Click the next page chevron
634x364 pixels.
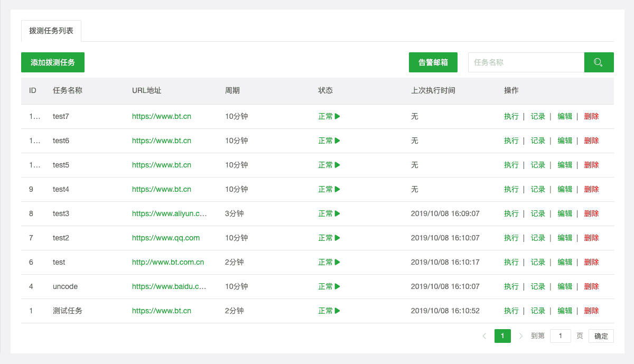click(x=520, y=335)
